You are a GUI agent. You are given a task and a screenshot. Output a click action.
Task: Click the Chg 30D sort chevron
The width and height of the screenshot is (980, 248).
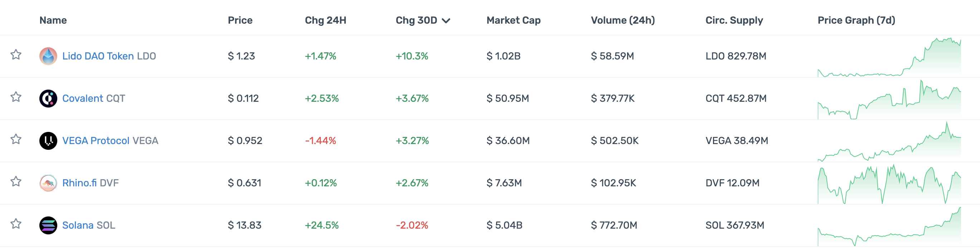point(446,20)
